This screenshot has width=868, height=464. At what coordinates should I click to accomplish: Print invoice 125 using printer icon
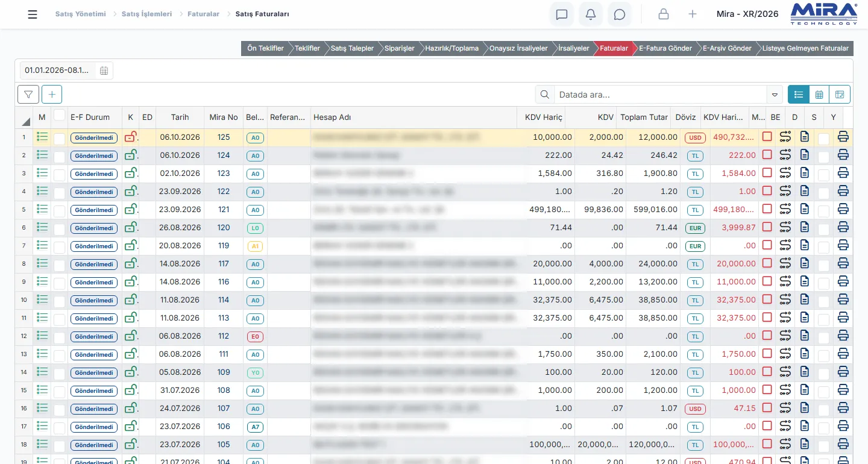(843, 137)
